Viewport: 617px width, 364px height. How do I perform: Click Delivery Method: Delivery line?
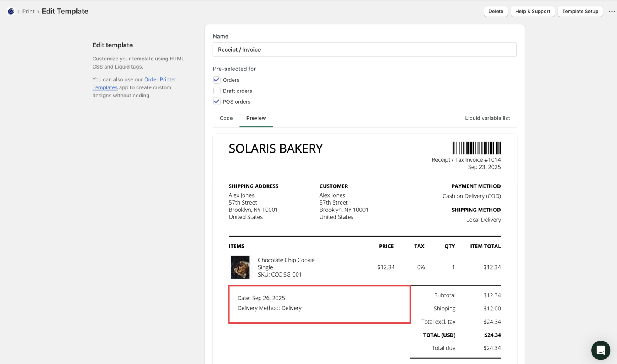270,308
